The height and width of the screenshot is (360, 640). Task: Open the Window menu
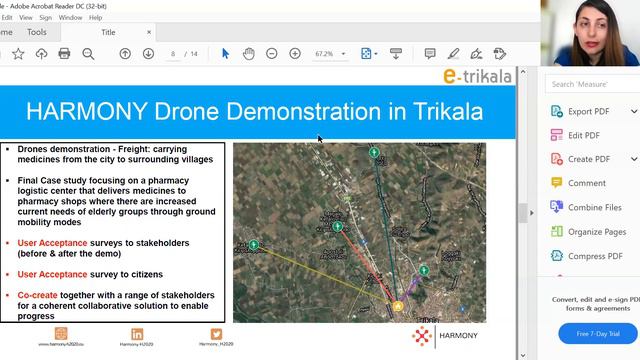point(70,18)
